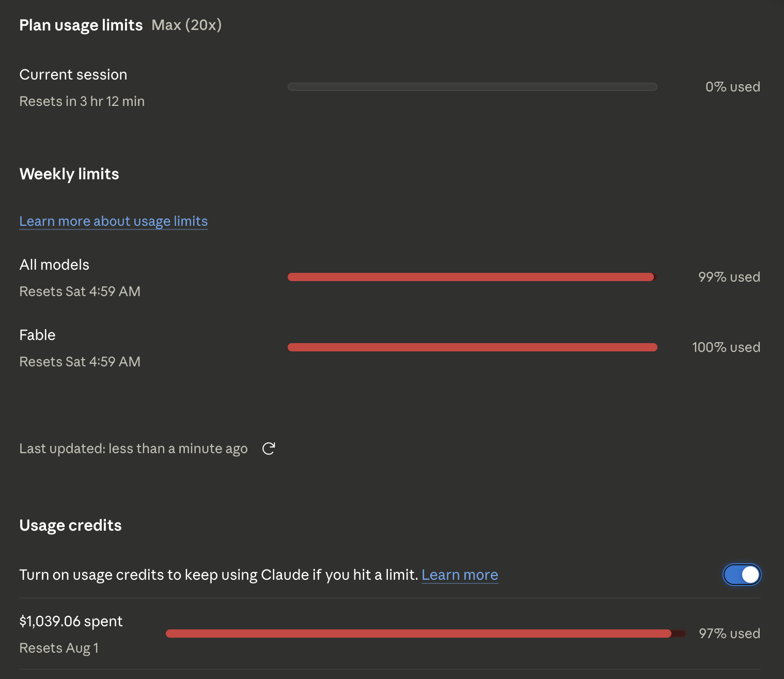This screenshot has width=784, height=679.
Task: Open the usage credits Learn more link
Action: point(460,575)
